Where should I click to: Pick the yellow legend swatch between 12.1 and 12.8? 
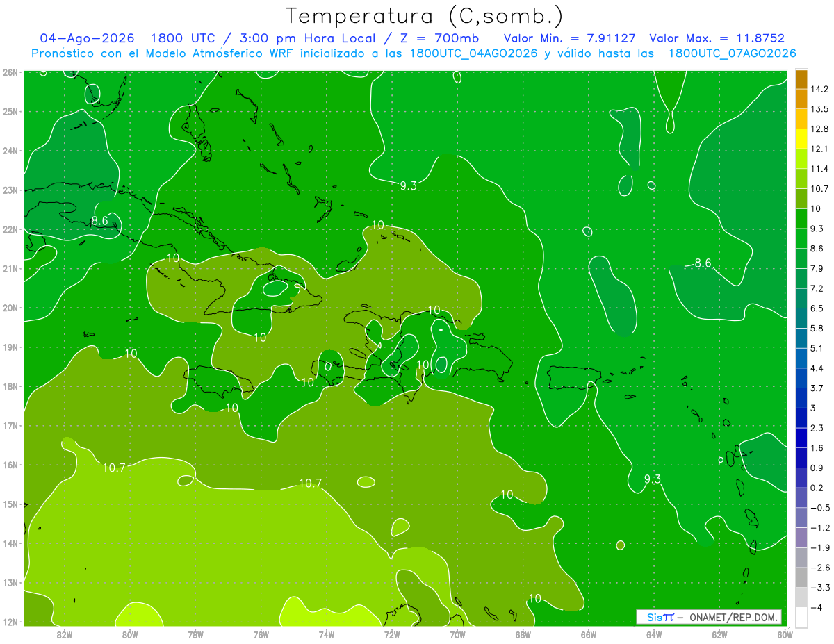(801, 139)
